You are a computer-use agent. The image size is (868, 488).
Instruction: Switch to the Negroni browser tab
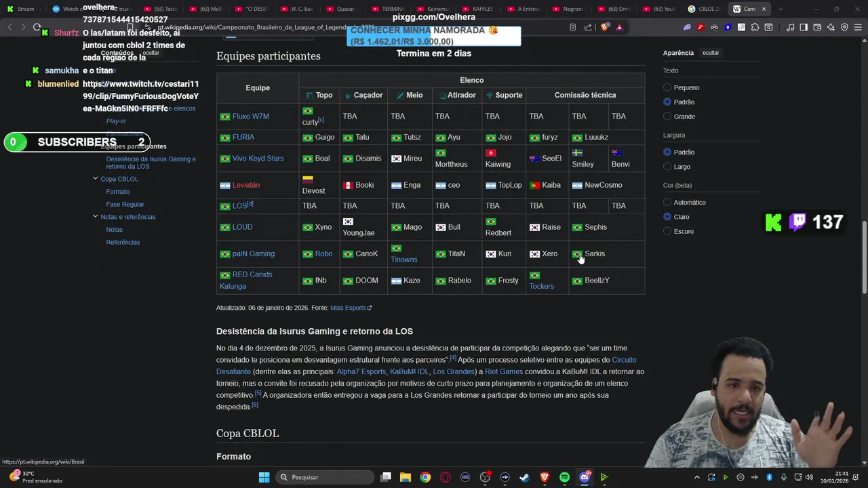568,9
